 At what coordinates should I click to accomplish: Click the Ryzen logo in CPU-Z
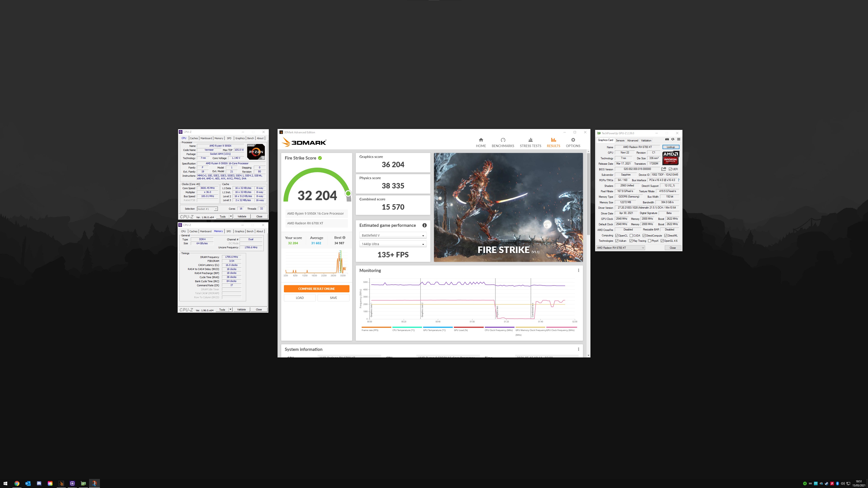pos(256,152)
